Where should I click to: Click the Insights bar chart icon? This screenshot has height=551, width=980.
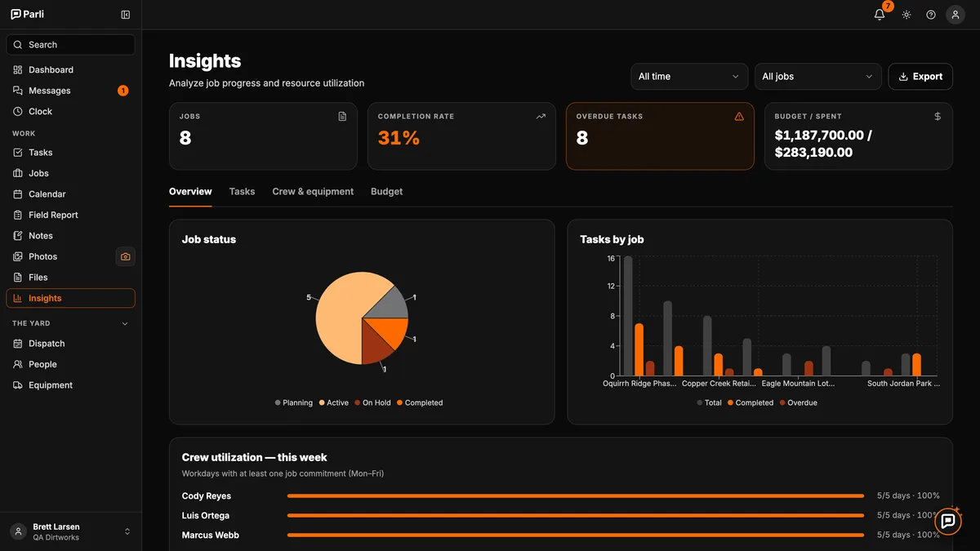(x=18, y=299)
